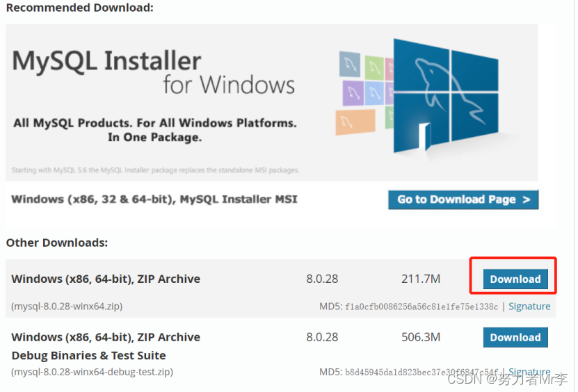Click the '211.7M' size value

click(421, 279)
